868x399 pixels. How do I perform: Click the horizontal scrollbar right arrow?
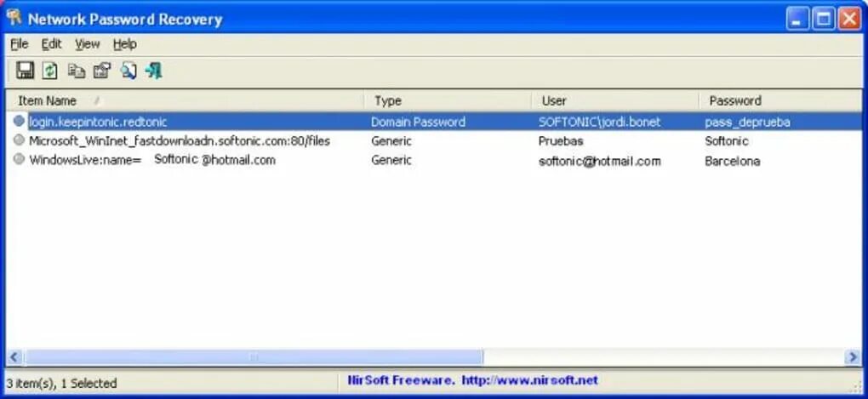pyautogui.click(x=854, y=357)
